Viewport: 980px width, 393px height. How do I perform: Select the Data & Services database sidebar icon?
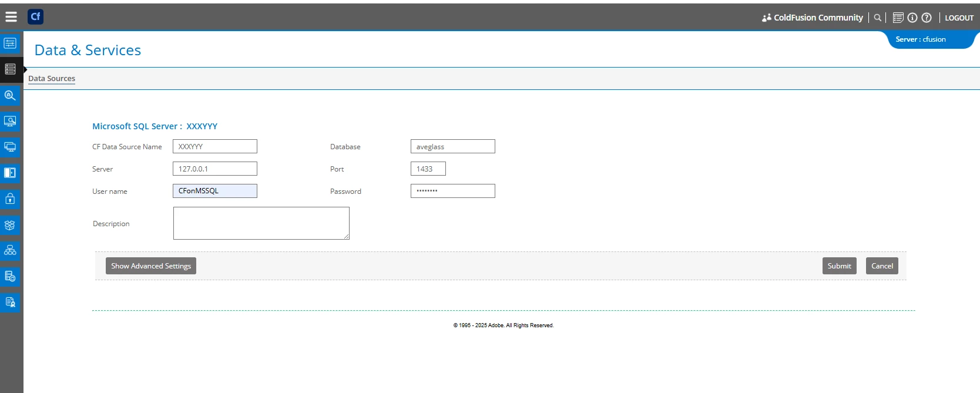pyautogui.click(x=10, y=69)
